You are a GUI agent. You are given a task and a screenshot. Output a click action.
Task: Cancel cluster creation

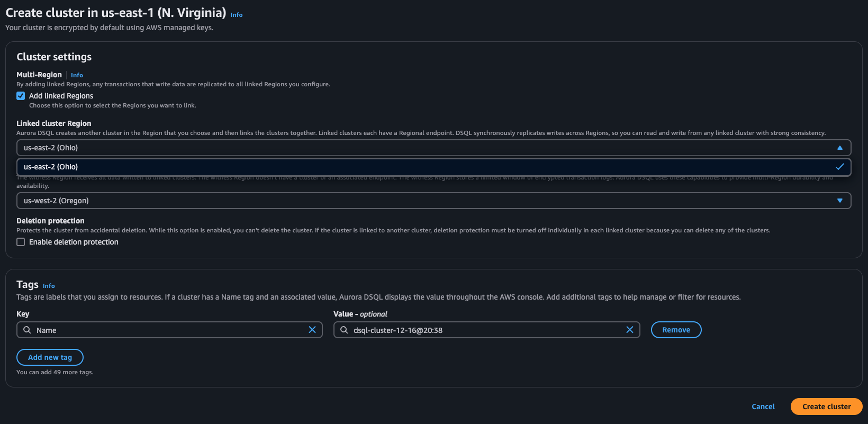[763, 407]
